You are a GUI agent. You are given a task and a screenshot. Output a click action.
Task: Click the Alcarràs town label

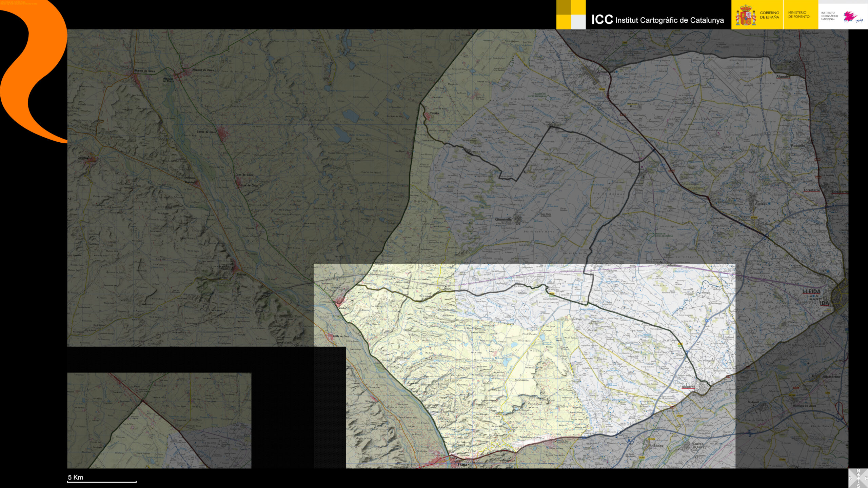(688, 387)
